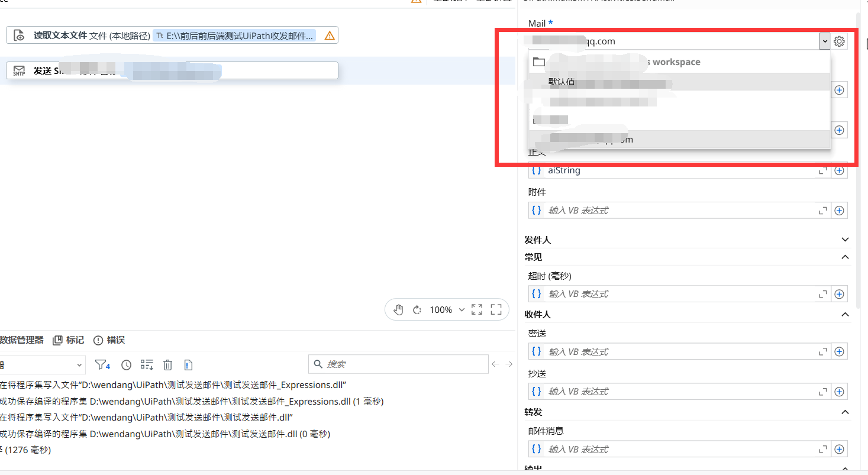Click next search result right arrow
Screen dimensions: 868x475
tap(509, 364)
